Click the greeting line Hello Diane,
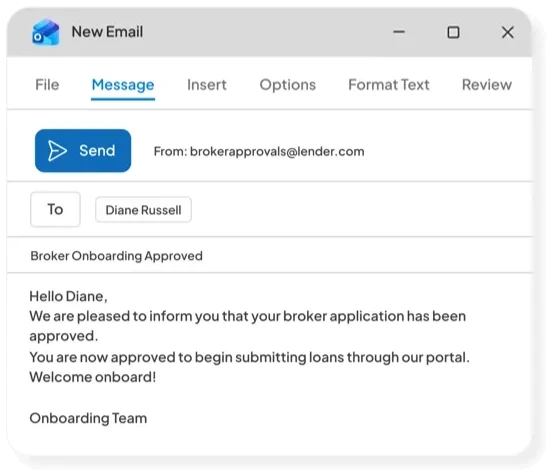 coord(68,296)
